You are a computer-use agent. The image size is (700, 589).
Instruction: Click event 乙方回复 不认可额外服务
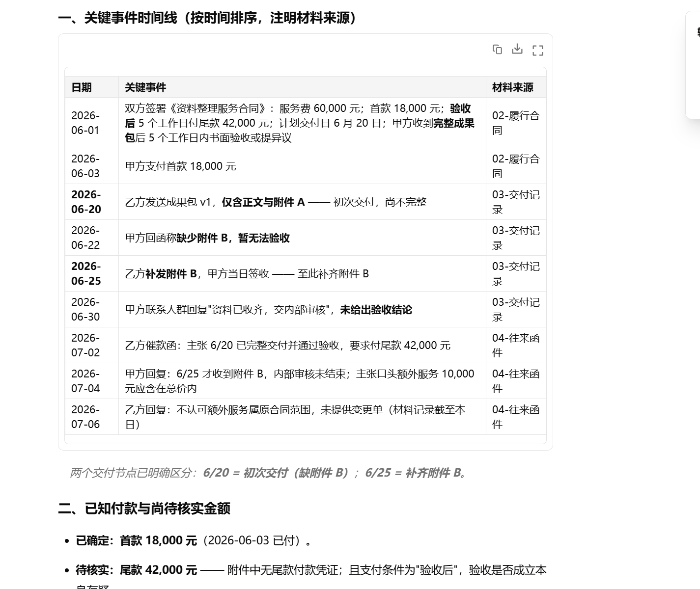click(295, 417)
